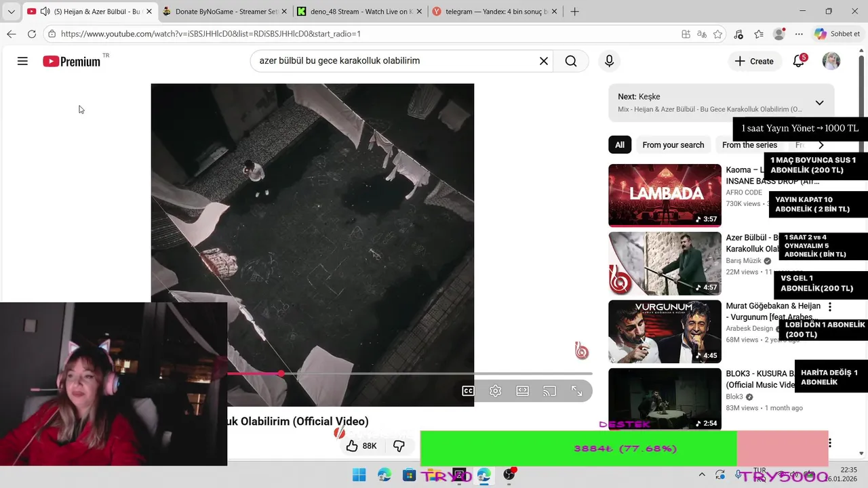Open OBS Studio from the taskbar

click(509, 475)
